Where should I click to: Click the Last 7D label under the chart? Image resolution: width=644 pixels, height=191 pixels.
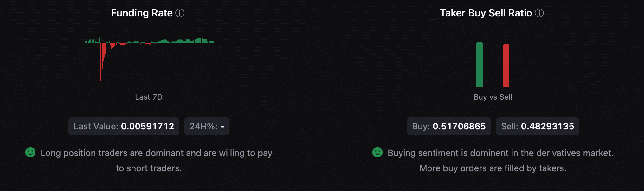pos(149,97)
